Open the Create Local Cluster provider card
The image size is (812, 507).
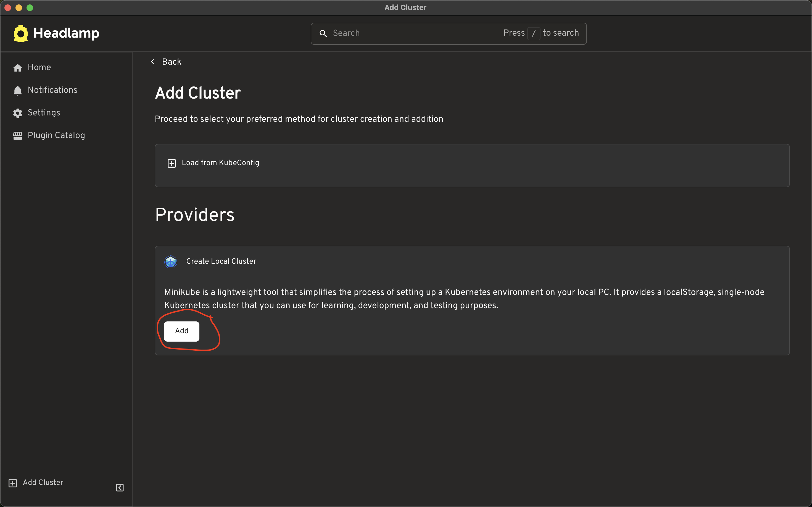pyautogui.click(x=221, y=262)
